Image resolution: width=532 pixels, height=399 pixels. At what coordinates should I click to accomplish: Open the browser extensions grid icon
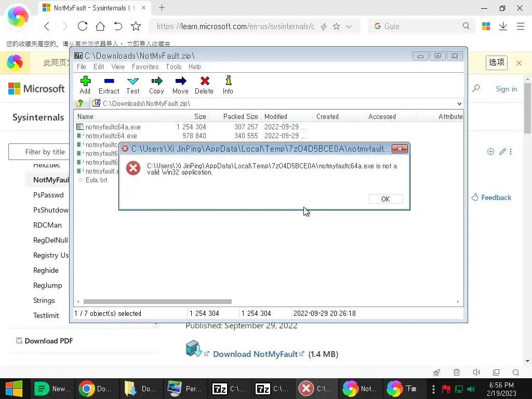tap(486, 26)
